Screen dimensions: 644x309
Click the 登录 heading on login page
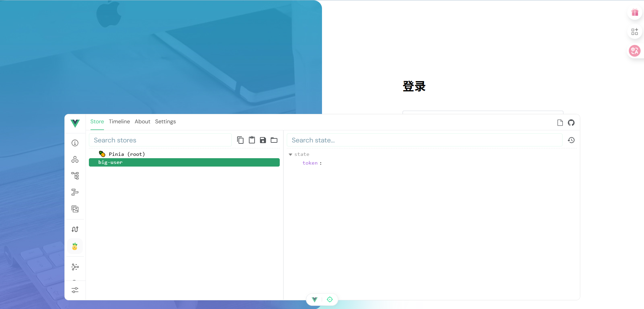[414, 86]
